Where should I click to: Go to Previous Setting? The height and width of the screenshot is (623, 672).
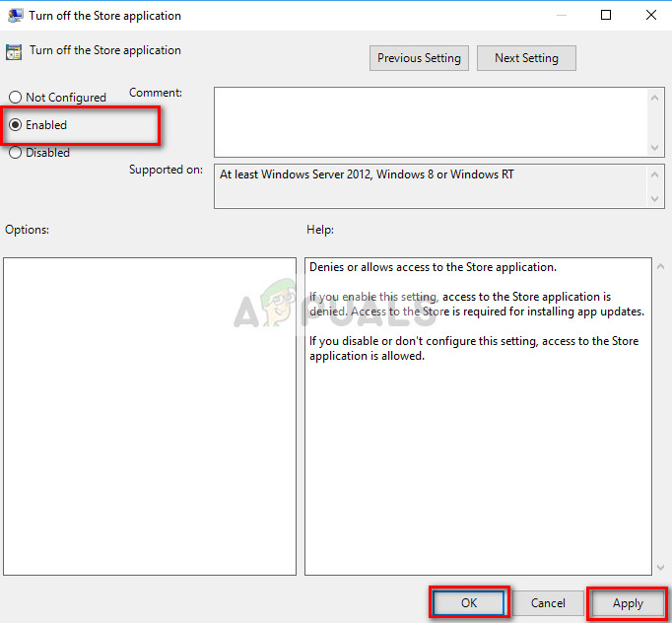pos(419,58)
